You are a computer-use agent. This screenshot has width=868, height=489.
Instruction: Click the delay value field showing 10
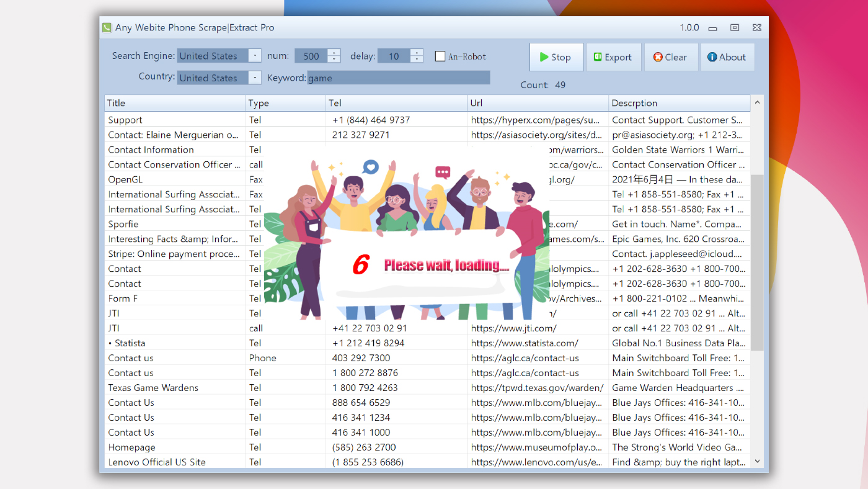click(x=394, y=56)
